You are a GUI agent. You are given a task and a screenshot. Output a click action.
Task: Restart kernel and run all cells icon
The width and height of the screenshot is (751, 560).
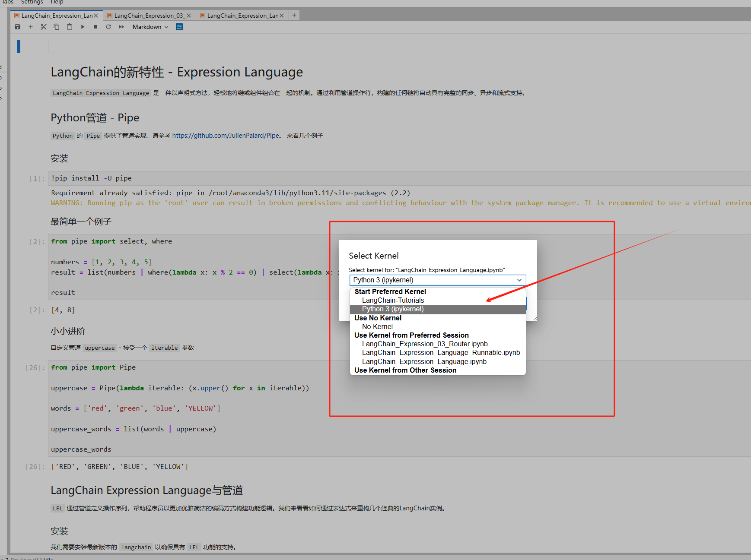[121, 27]
